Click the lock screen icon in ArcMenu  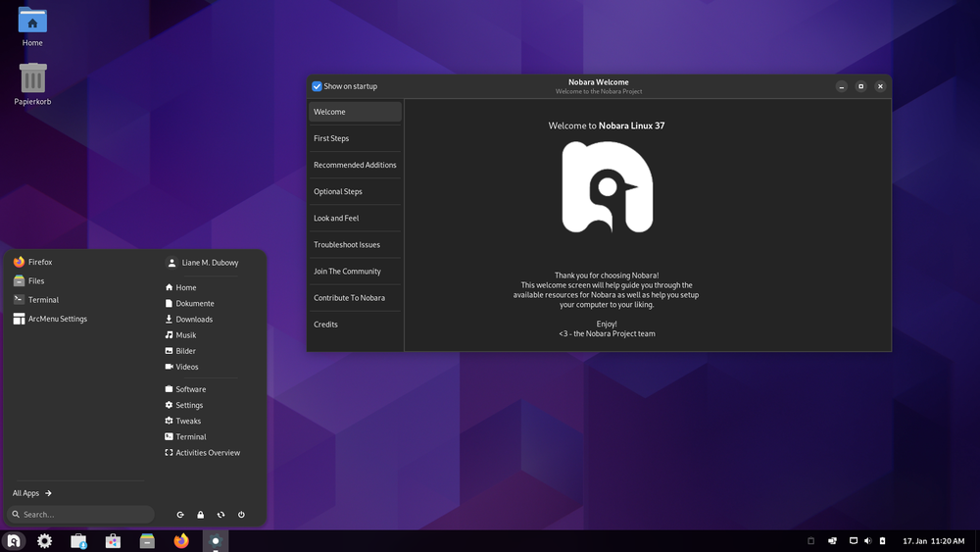pos(201,515)
